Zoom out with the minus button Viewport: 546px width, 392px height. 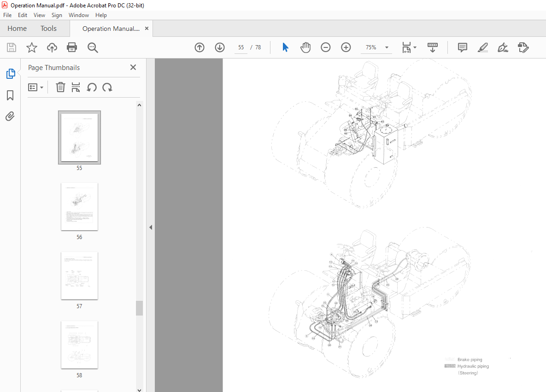[x=326, y=47]
